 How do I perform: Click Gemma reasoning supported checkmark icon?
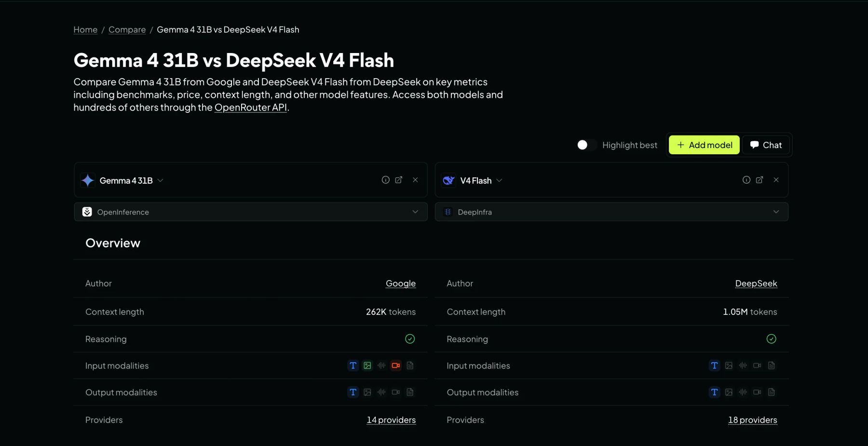click(x=410, y=339)
